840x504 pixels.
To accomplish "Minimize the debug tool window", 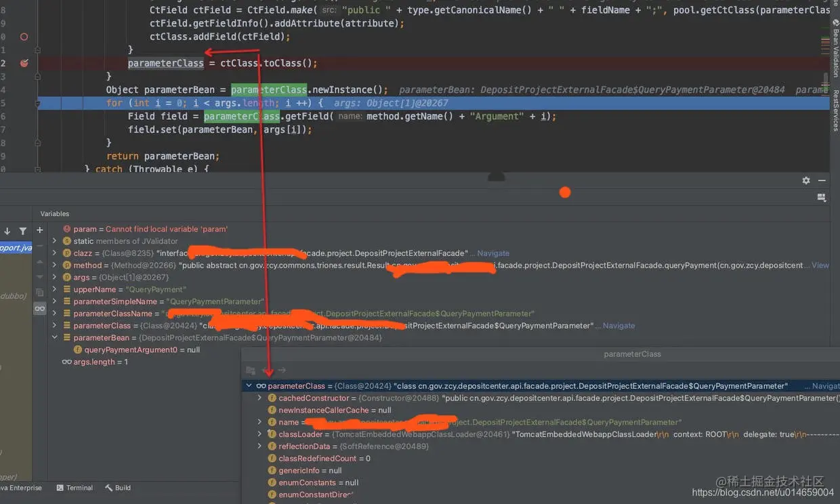I will pos(822,181).
